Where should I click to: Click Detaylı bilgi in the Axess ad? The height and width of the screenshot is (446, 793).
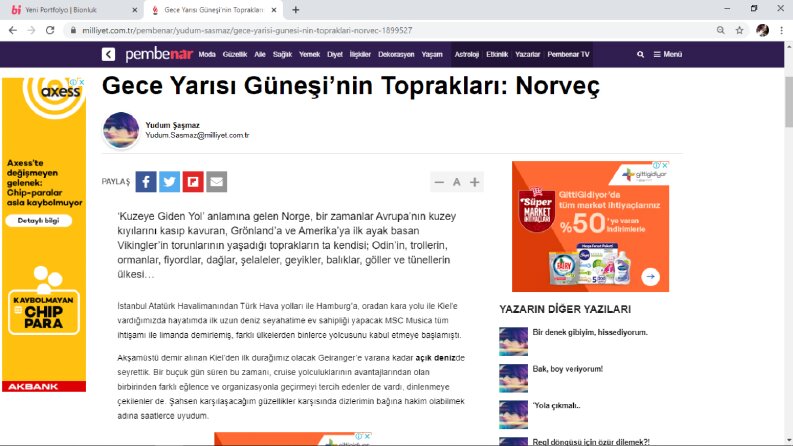point(38,220)
